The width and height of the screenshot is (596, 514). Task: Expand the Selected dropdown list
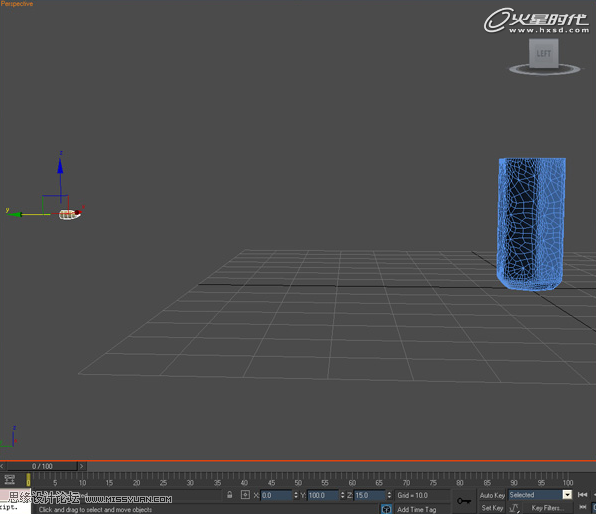567,495
